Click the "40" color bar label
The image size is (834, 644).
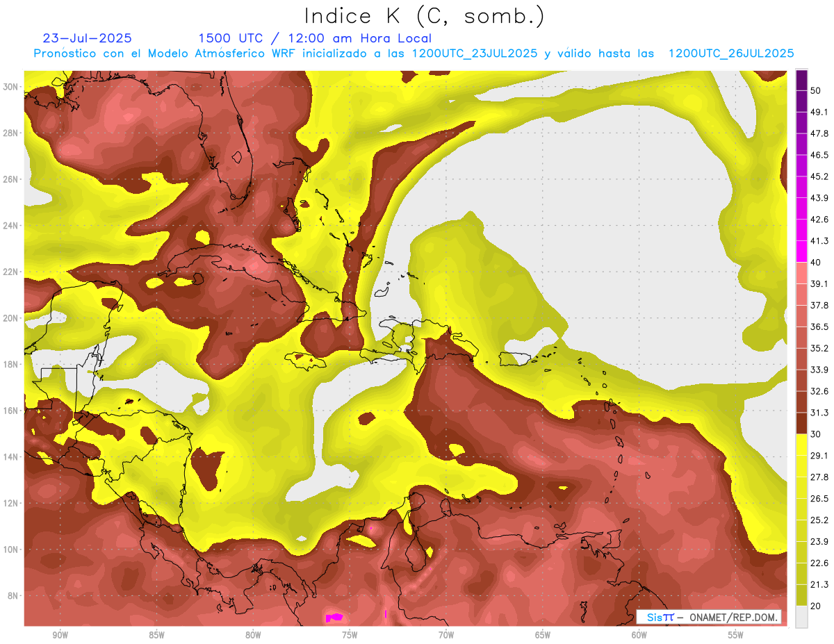pos(815,263)
